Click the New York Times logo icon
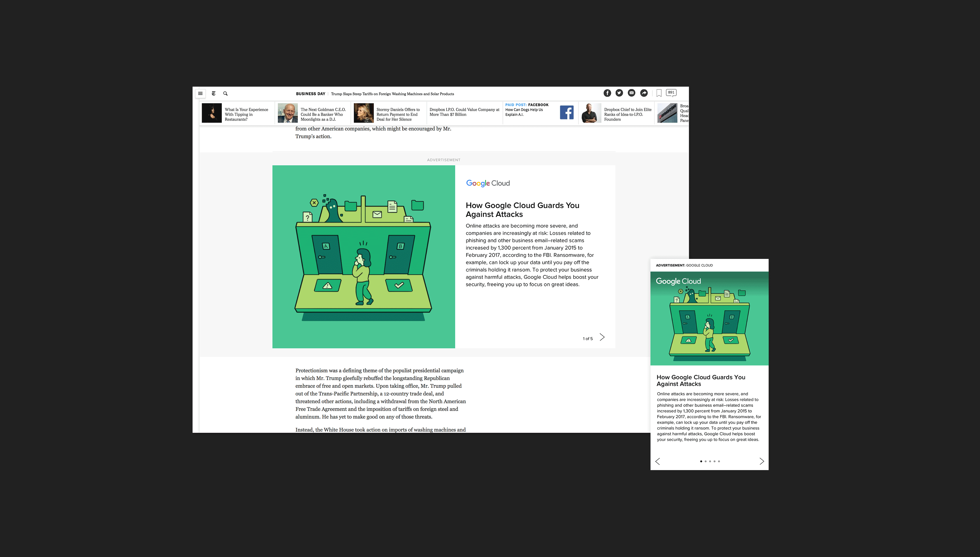This screenshot has height=557, width=980. point(214,93)
